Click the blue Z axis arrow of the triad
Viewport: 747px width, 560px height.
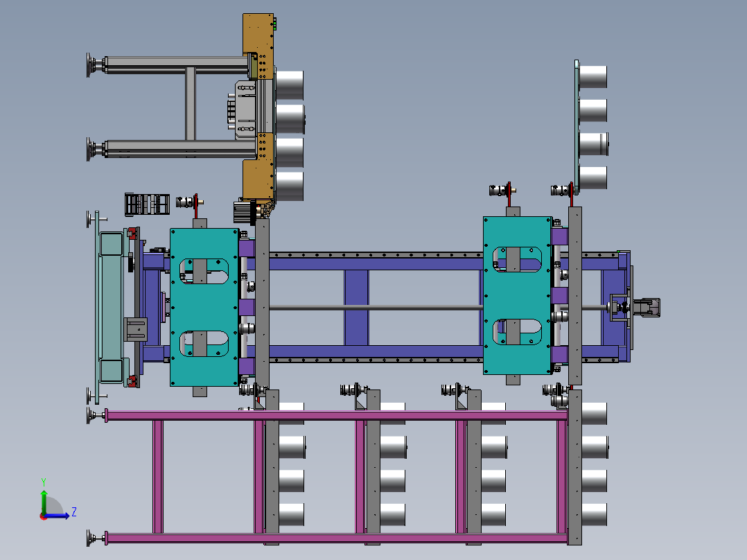[58, 516]
